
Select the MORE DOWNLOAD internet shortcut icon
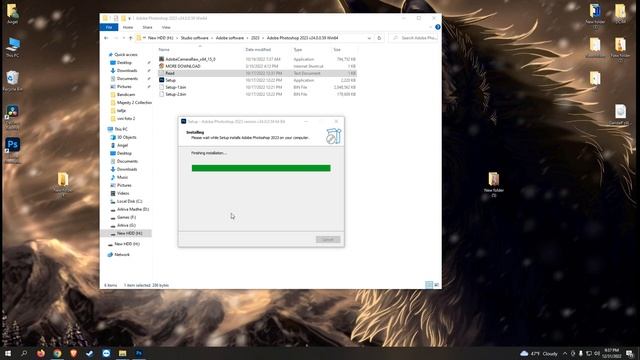point(162,66)
